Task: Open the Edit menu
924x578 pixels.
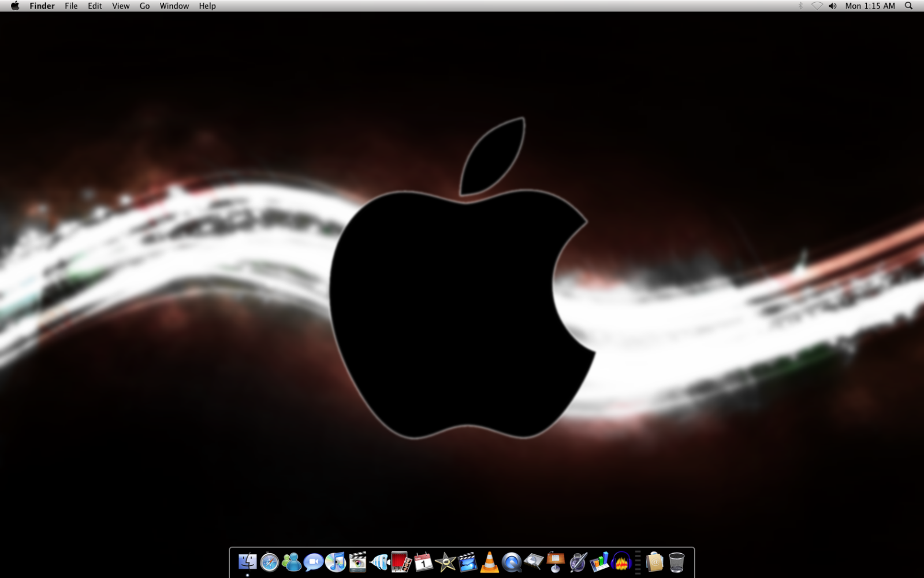Action: [x=95, y=6]
